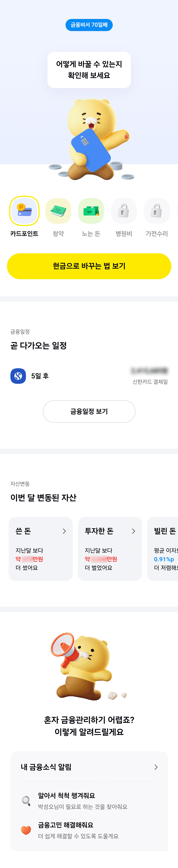
Task: Switch to the 카드포인트 label tab
Action: point(24,234)
